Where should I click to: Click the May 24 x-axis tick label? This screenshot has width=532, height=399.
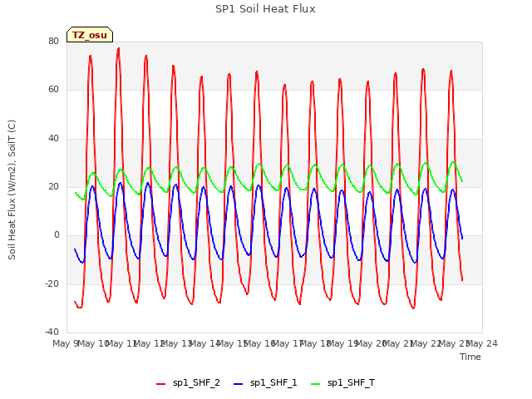tap(481, 343)
